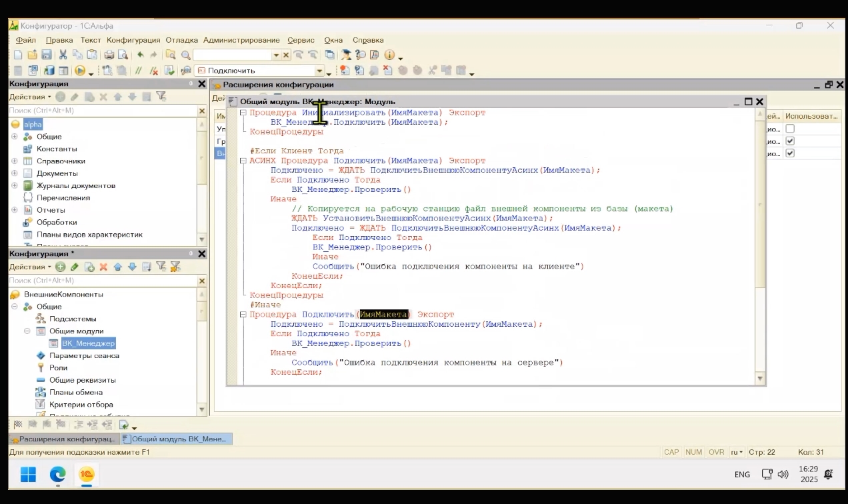Open the Подключить procedure dropdown list
Viewport: 848px width, 504px height.
click(319, 71)
